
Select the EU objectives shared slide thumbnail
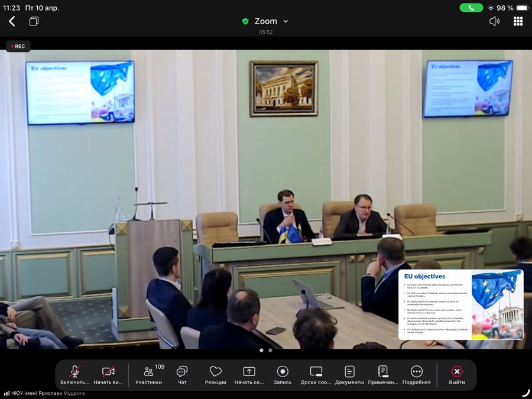(460, 304)
